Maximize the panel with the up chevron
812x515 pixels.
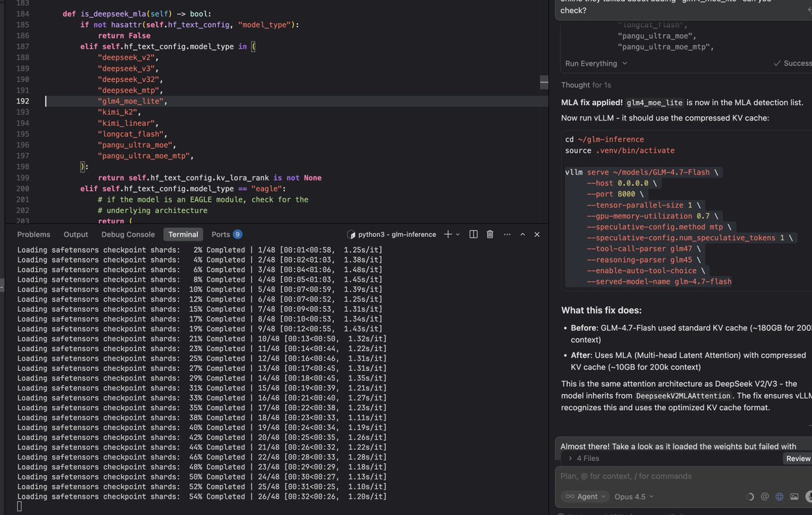522,234
